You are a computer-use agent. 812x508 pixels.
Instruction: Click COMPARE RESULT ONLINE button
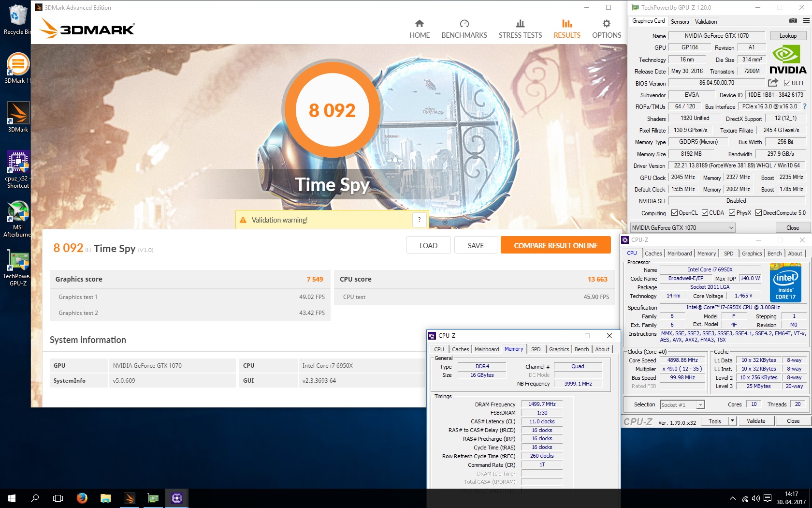click(x=556, y=245)
